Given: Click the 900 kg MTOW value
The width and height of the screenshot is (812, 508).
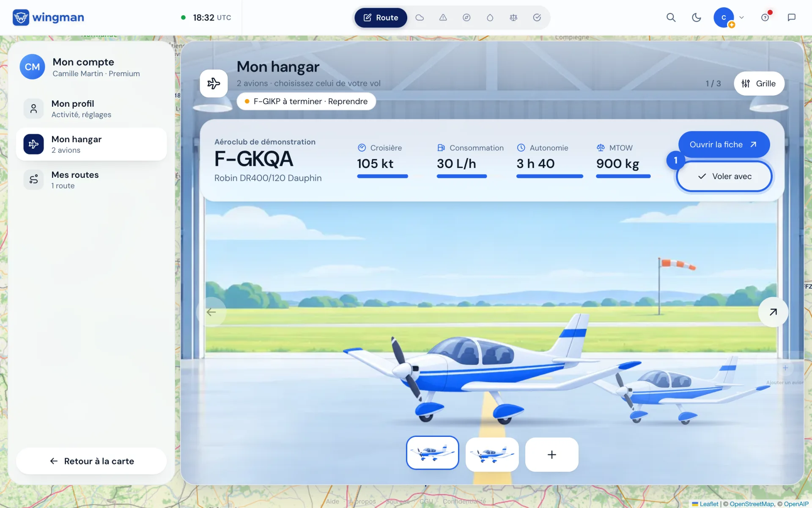Looking at the screenshot, I should coord(617,164).
